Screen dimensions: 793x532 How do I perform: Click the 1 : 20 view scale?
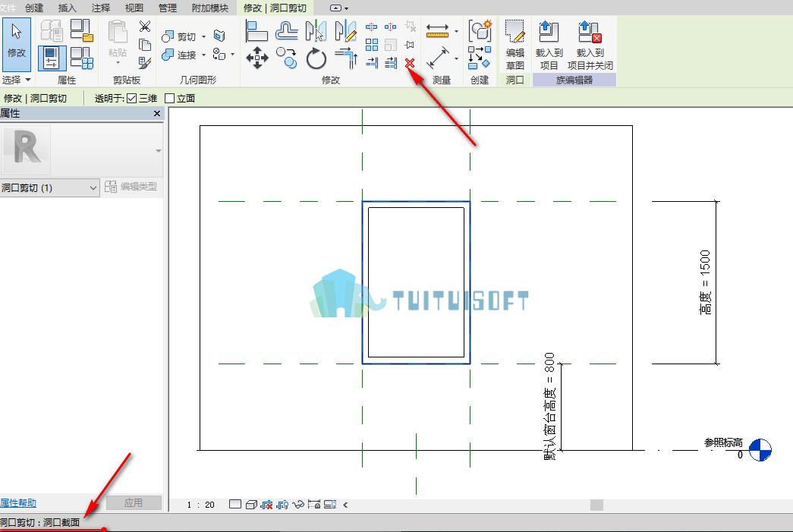pyautogui.click(x=201, y=505)
